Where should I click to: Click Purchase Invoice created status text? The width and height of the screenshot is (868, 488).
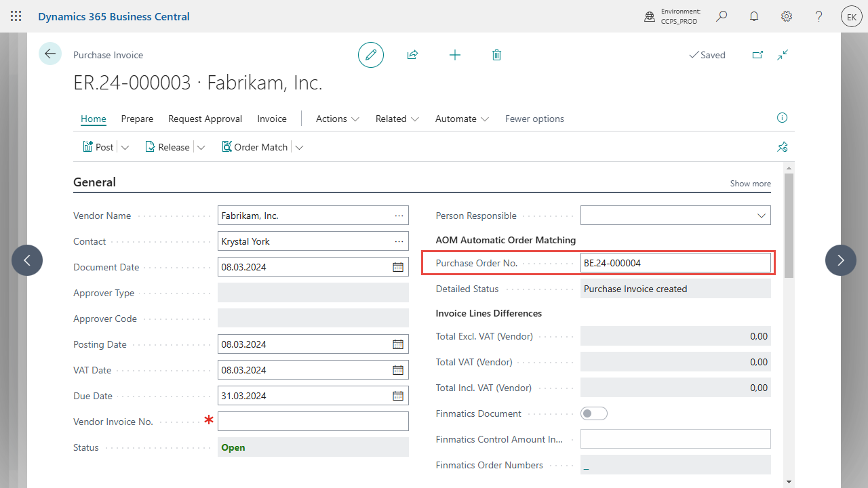pos(635,289)
